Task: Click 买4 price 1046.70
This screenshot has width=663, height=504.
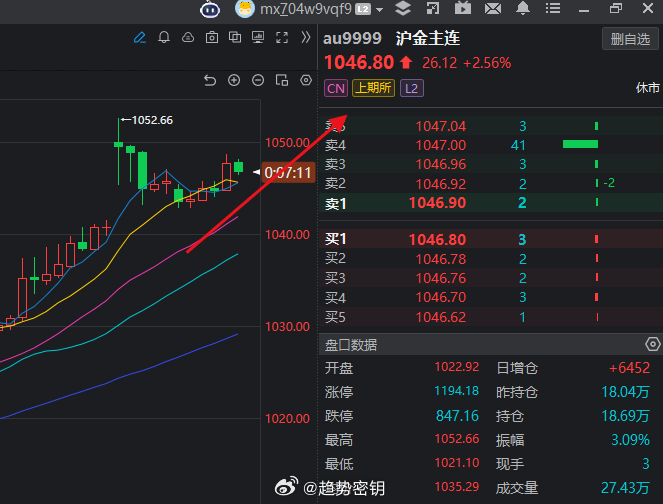Action: pyautogui.click(x=441, y=297)
